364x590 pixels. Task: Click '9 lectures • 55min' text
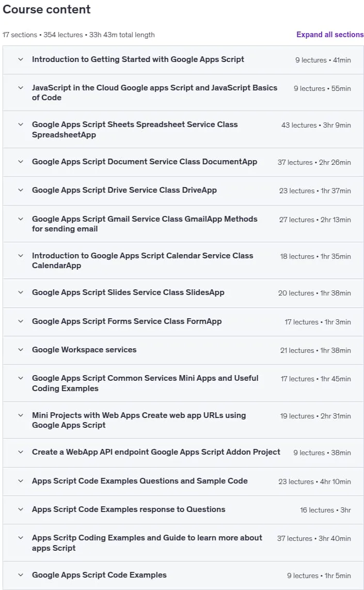[x=322, y=88]
